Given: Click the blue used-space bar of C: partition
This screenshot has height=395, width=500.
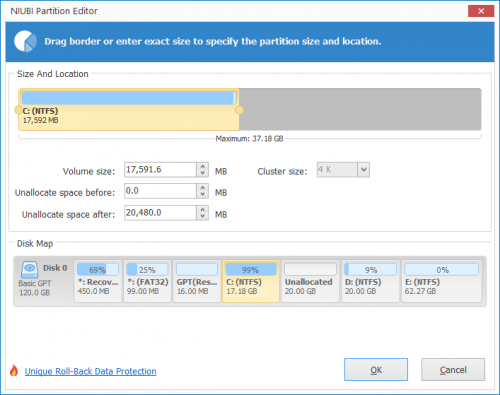Looking at the screenshot, I should (x=129, y=98).
